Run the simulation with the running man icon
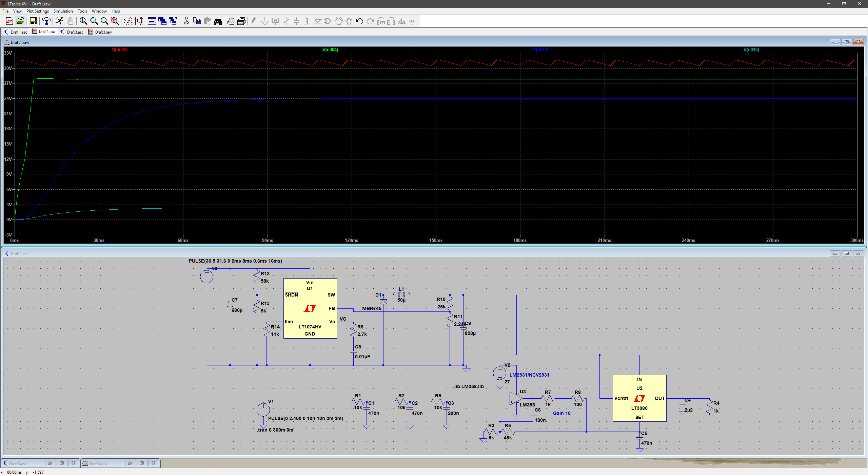The height and width of the screenshot is (475, 868). pos(59,21)
